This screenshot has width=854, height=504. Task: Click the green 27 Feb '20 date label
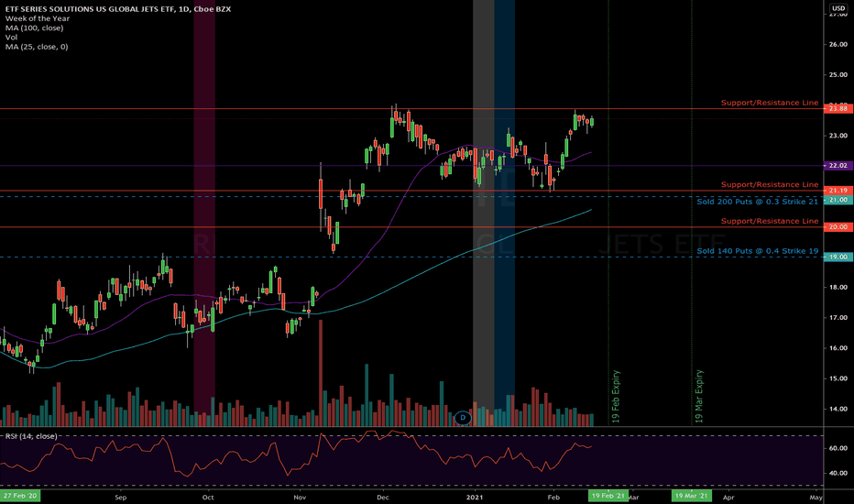[x=20, y=496]
